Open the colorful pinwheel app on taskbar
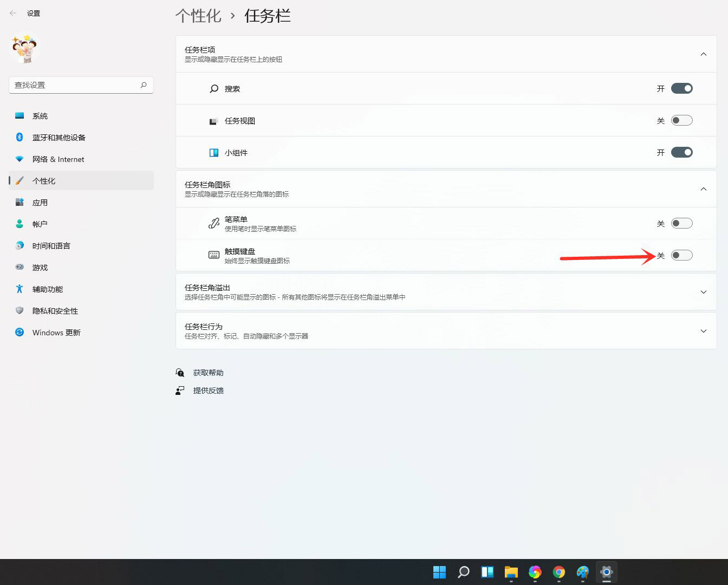 [x=535, y=572]
